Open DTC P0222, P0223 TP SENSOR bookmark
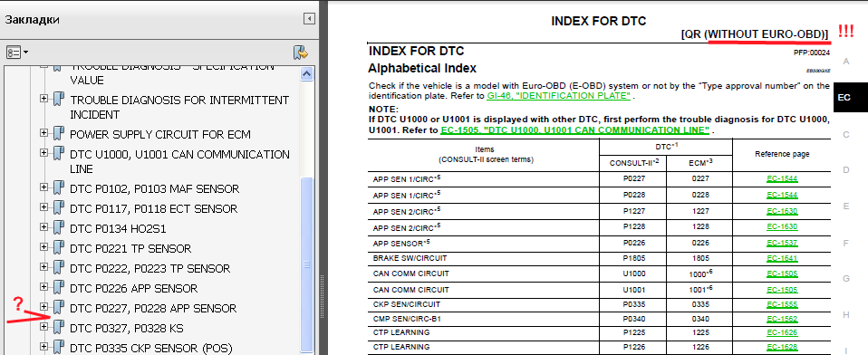Image resolution: width=868 pixels, height=355 pixels. [x=150, y=269]
